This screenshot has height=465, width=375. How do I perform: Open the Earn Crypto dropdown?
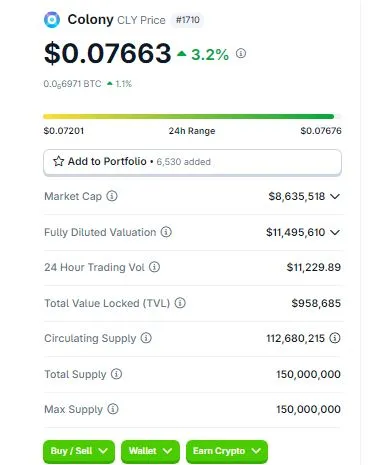pyautogui.click(x=227, y=451)
